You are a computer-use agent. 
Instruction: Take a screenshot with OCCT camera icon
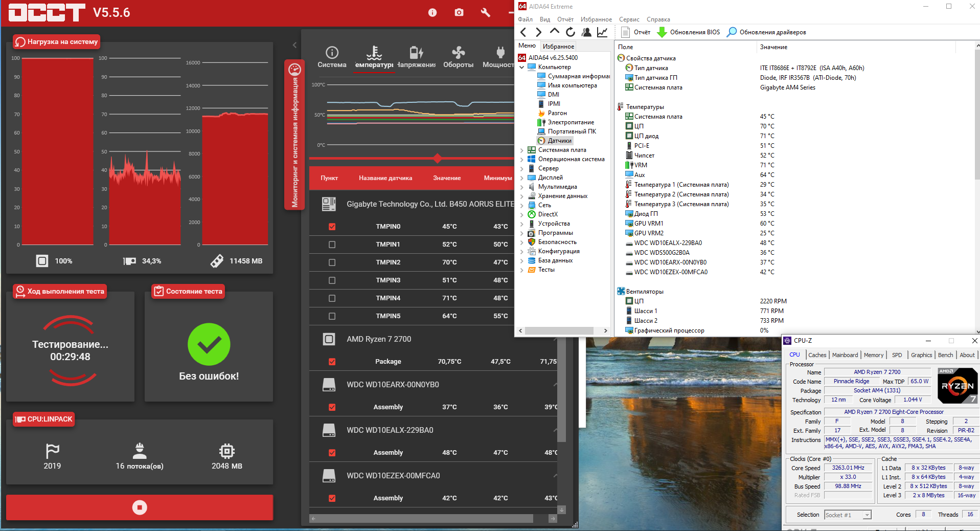[459, 12]
